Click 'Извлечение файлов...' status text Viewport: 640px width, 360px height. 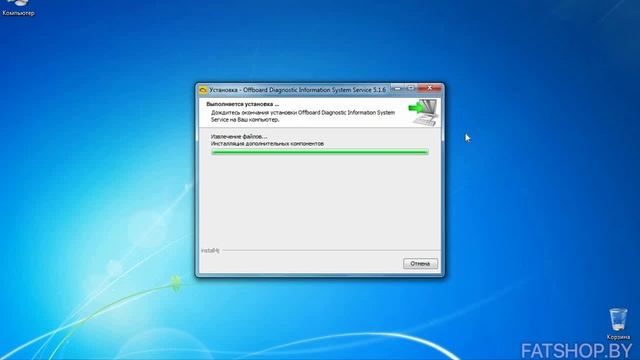coord(239,137)
